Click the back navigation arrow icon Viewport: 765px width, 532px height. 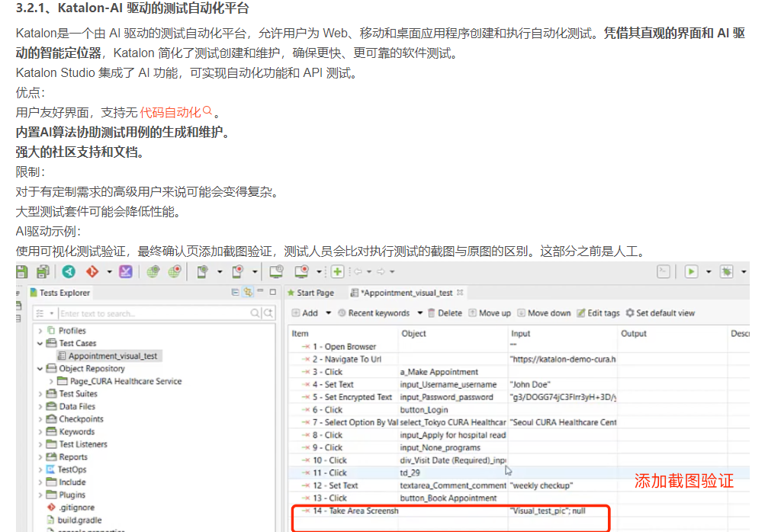358,271
